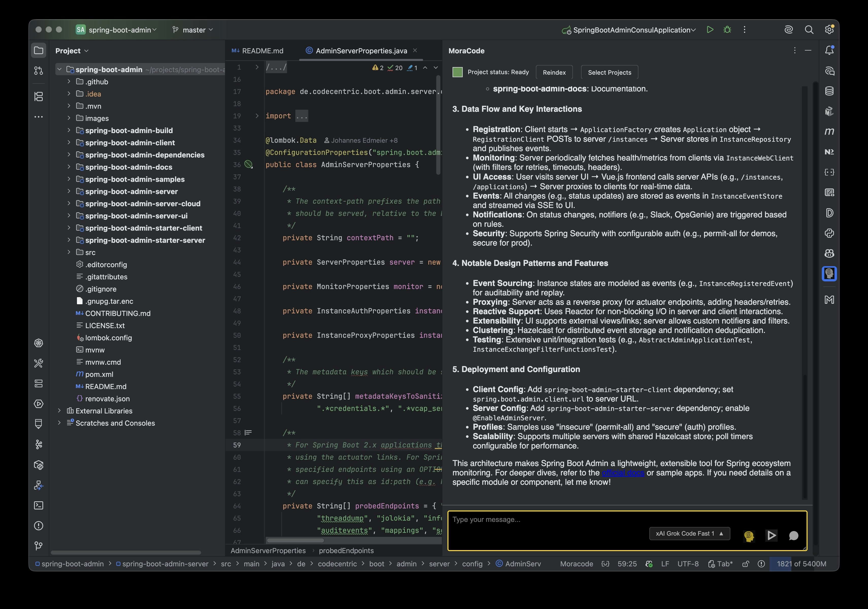Open the Maven tool window in the right sidebar
868x609 pixels.
[829, 132]
